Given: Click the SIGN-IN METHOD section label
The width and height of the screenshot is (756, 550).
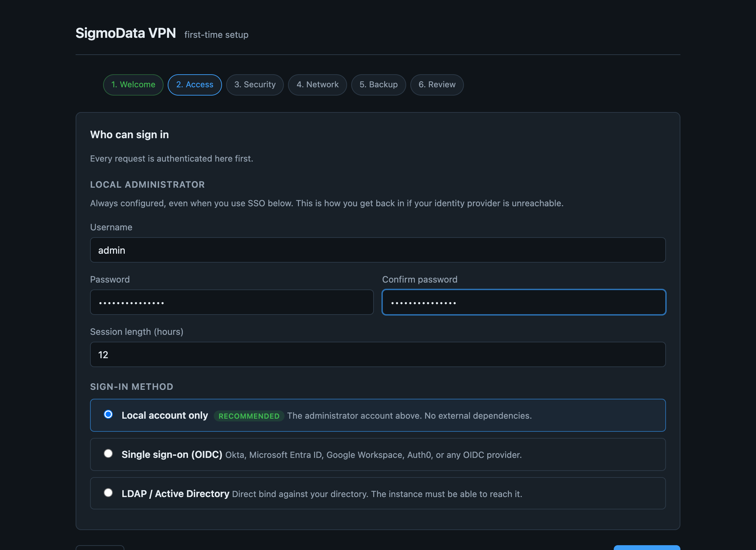Looking at the screenshot, I should tap(132, 387).
